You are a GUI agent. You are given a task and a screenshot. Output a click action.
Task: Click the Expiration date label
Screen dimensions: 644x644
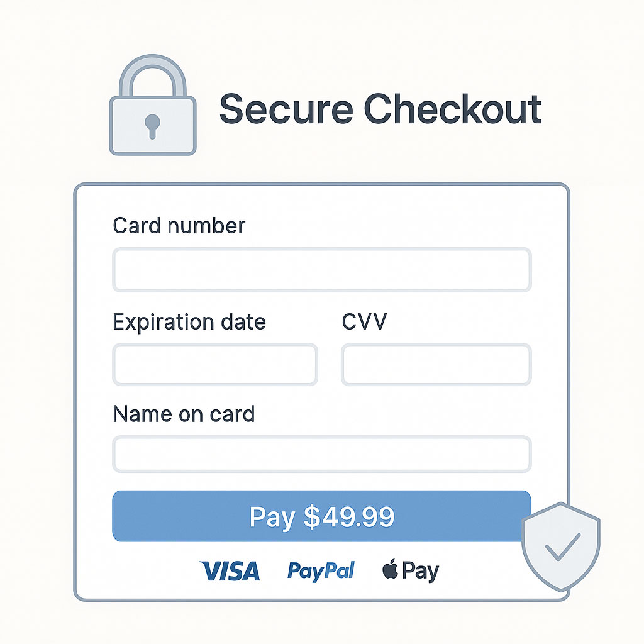189,322
